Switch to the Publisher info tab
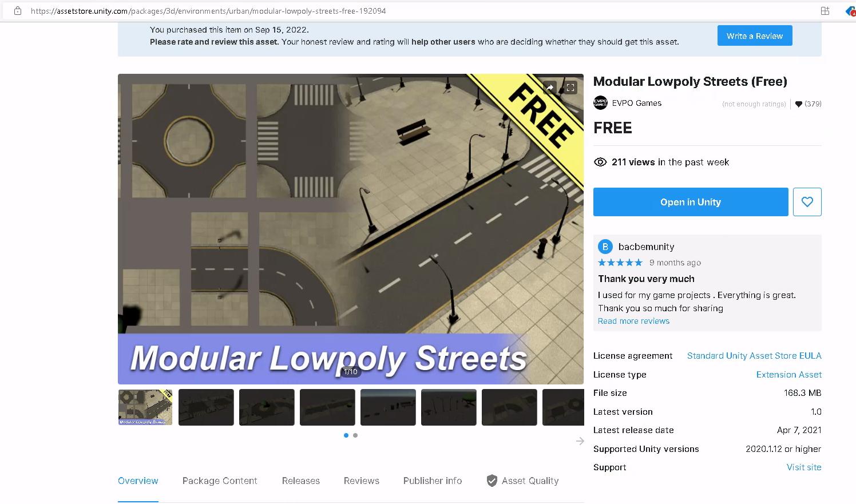856x504 pixels. (x=432, y=481)
